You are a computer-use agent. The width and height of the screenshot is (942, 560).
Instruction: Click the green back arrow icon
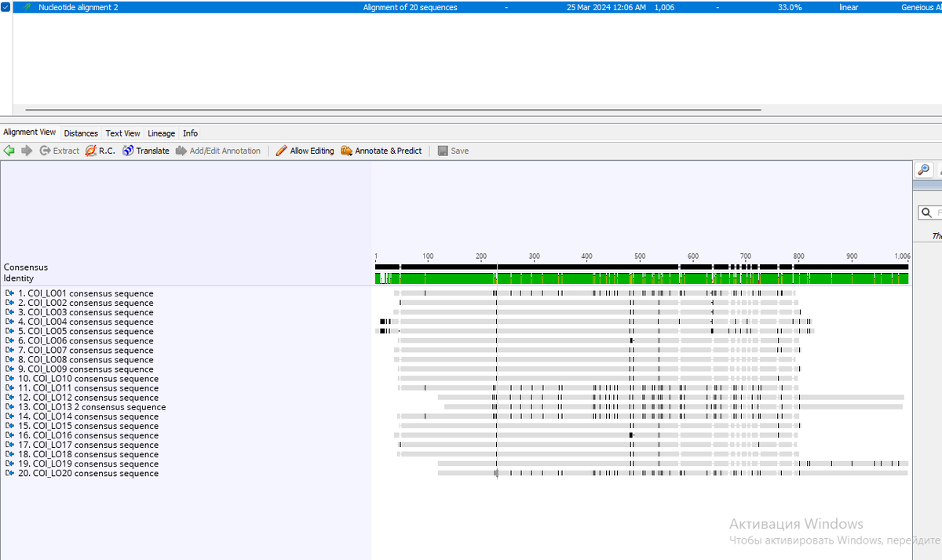pyautogui.click(x=9, y=151)
